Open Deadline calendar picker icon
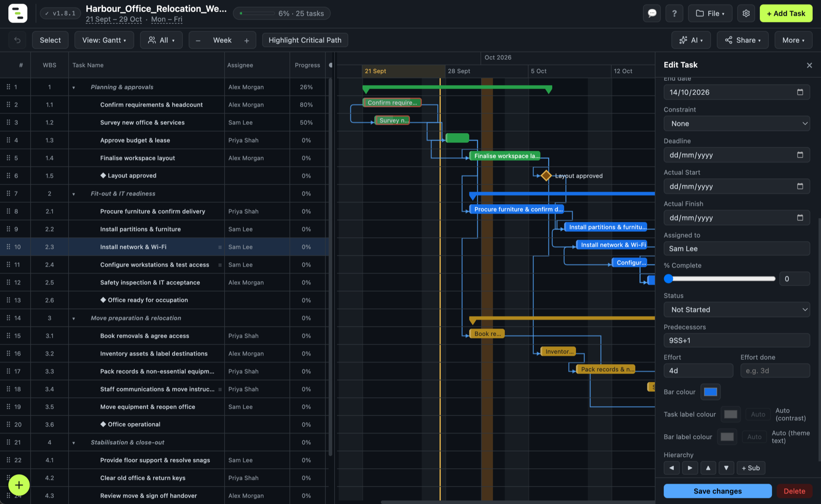The height and width of the screenshot is (504, 821). [800, 155]
